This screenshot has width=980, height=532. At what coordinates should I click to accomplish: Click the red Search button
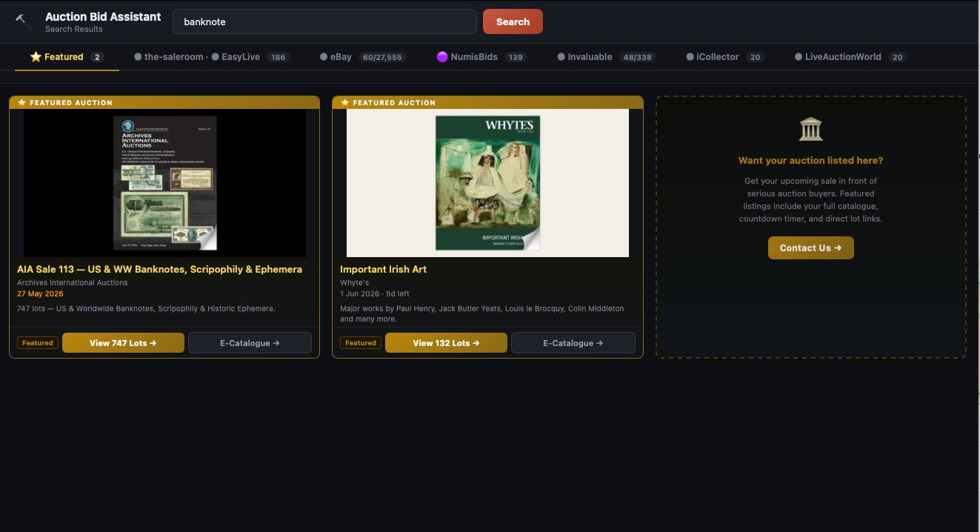coord(513,21)
